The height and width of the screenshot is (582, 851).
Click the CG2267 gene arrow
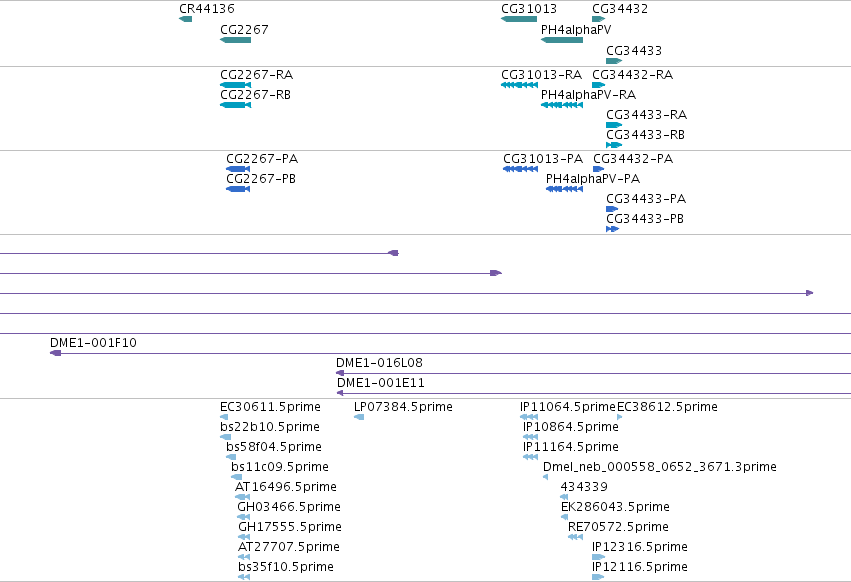click(236, 40)
